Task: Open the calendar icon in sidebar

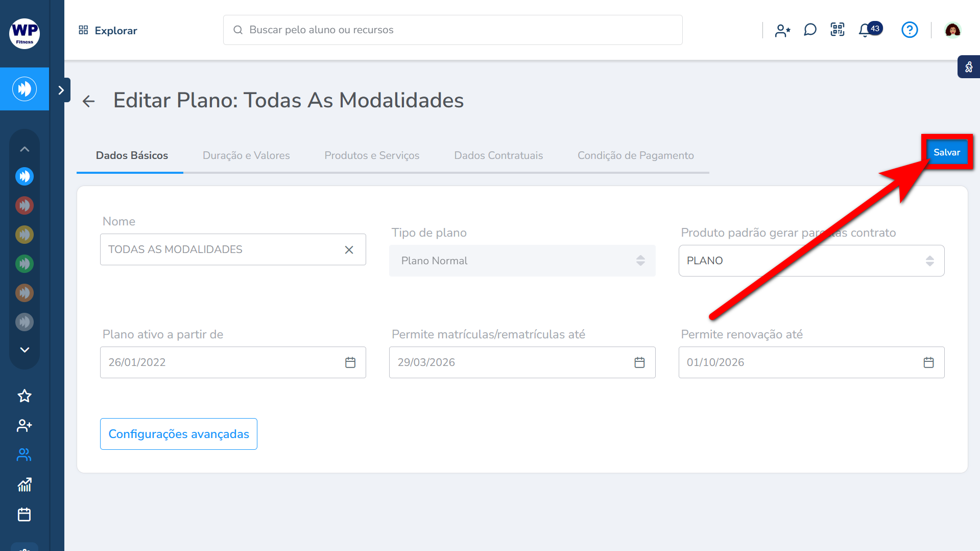Action: (25, 514)
